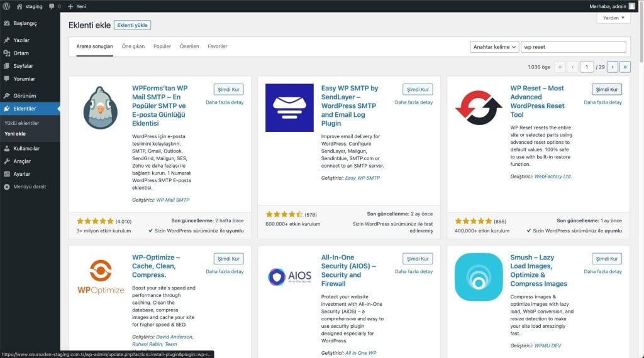The image size is (644, 358).
Task: Install Smush with Şimdi Kur
Action: pyautogui.click(x=607, y=259)
